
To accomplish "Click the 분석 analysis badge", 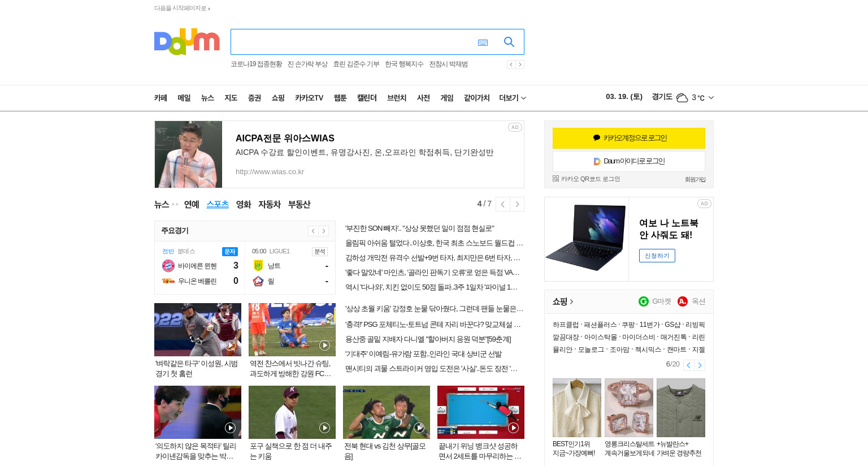I will tap(320, 252).
